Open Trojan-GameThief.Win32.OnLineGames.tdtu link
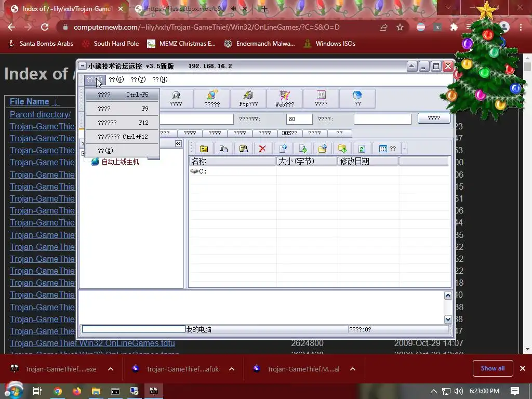Screen dimensions: 532x399 pos(92,343)
